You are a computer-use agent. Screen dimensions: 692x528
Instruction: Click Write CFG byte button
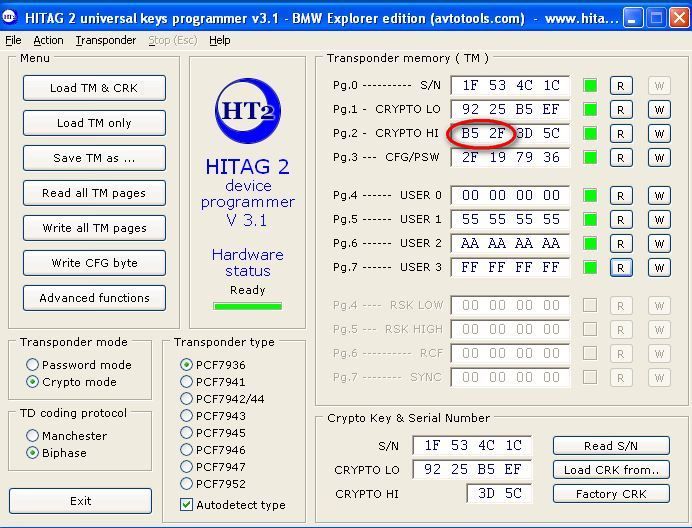pyautogui.click(x=94, y=263)
